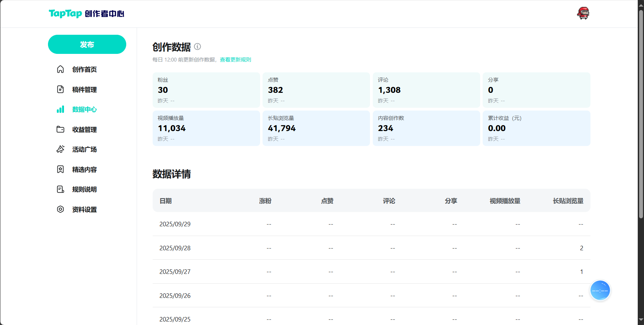Image resolution: width=644 pixels, height=325 pixels.
Task: Click the badge icon beside 精选内容
Action: (61, 169)
